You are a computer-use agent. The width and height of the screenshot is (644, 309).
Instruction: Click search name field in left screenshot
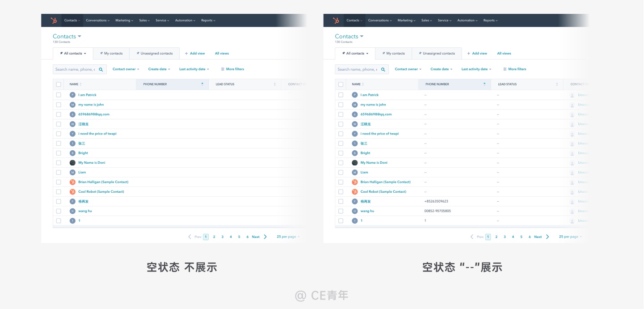pos(80,69)
